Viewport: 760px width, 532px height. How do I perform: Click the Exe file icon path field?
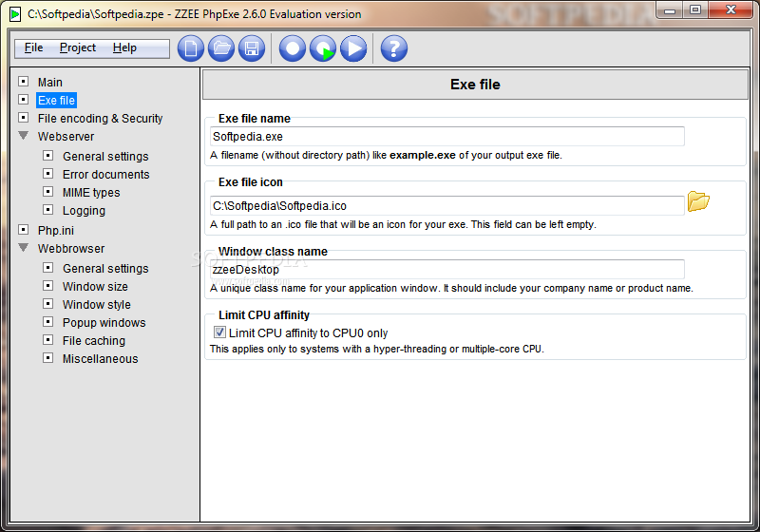(x=446, y=206)
